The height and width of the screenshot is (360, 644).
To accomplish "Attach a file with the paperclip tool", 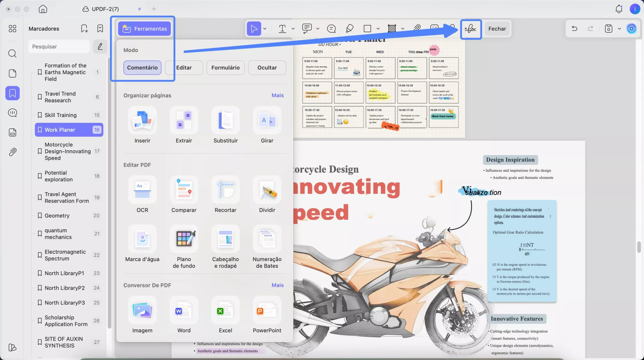I will (417, 29).
